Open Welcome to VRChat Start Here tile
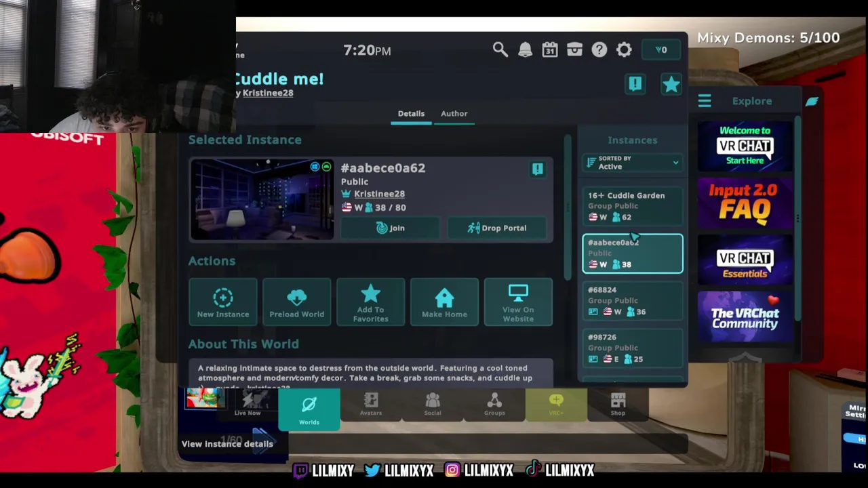 tap(745, 146)
